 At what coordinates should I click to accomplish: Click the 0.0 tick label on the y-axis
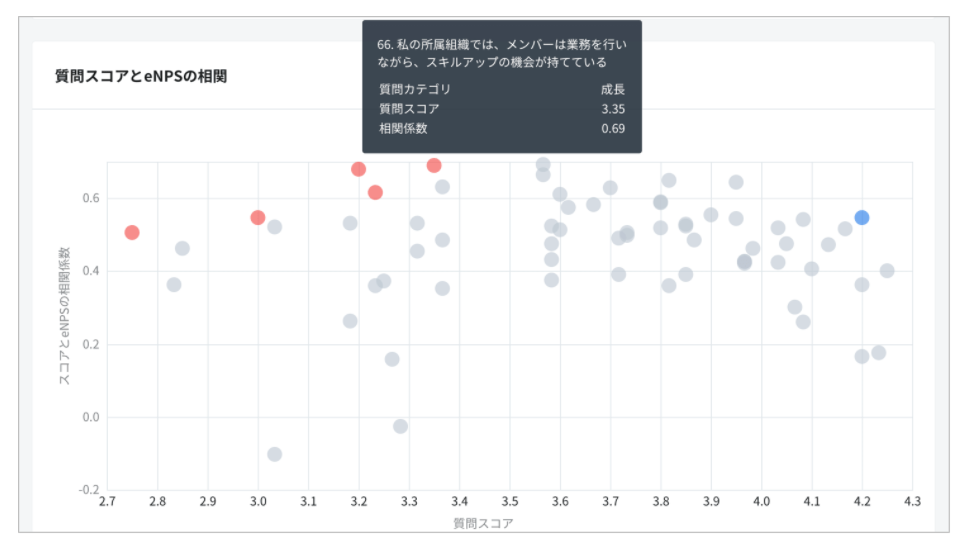coord(90,417)
